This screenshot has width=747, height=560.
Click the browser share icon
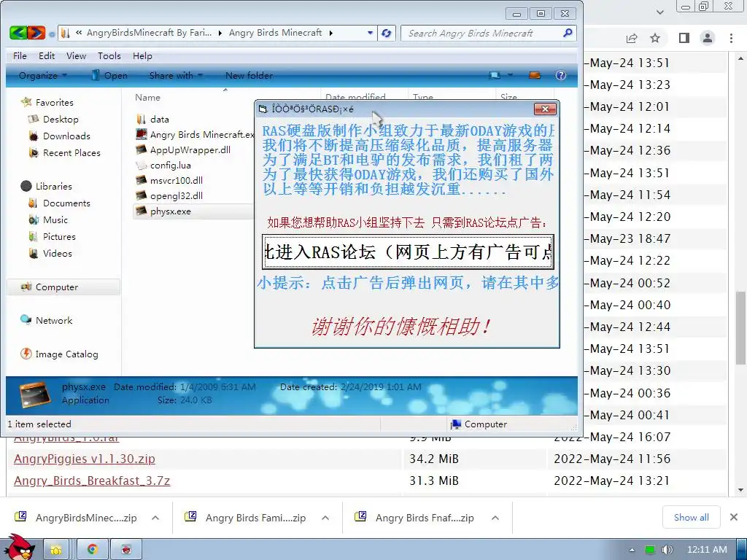click(632, 38)
